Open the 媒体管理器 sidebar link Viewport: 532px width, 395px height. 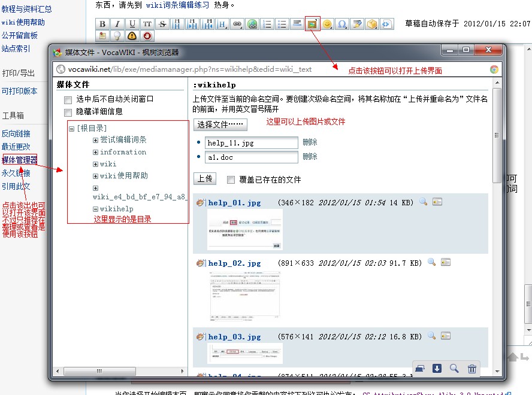(20, 160)
